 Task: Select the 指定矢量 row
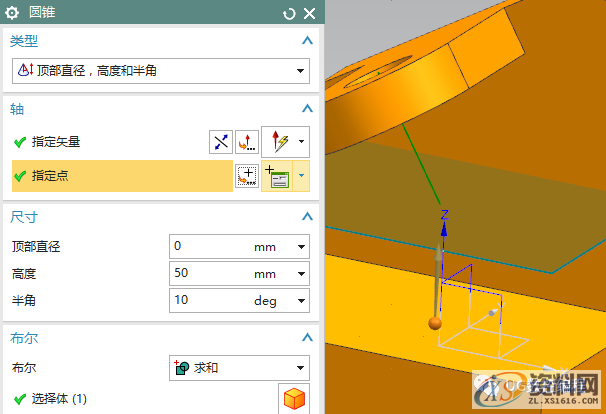(x=100, y=142)
